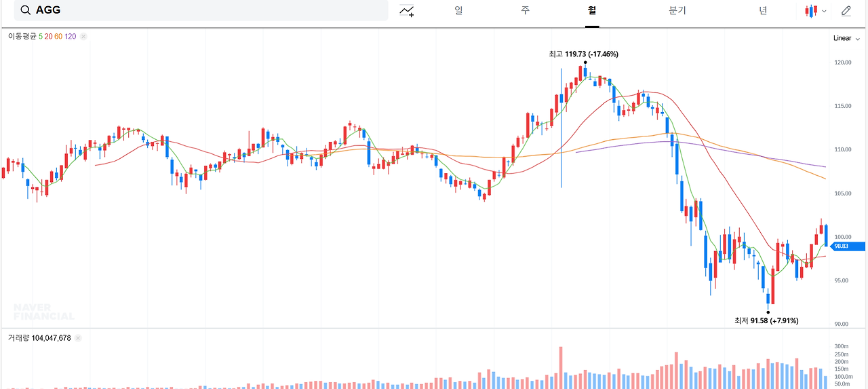Switch to the 주 (weekly) tab

coord(526,10)
